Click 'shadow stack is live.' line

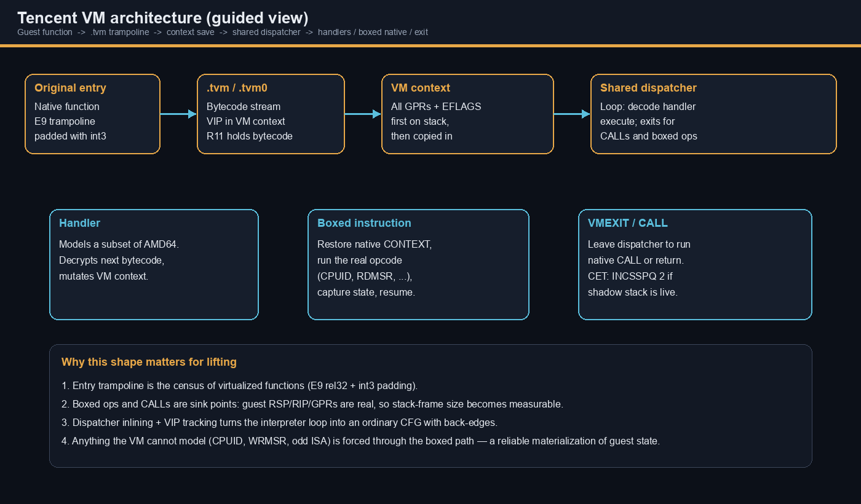(633, 292)
